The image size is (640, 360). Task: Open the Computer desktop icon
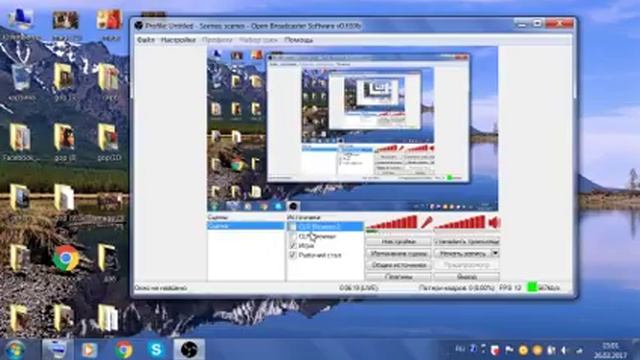coord(20,24)
